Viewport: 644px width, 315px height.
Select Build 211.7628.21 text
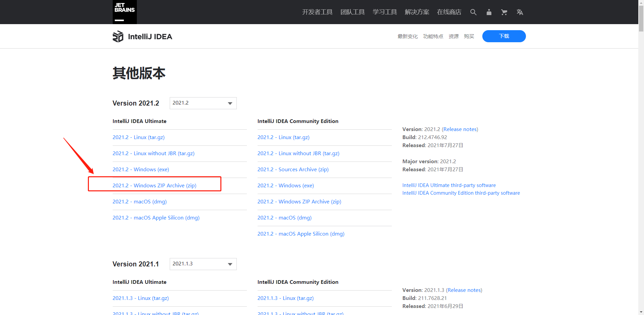(x=425, y=298)
